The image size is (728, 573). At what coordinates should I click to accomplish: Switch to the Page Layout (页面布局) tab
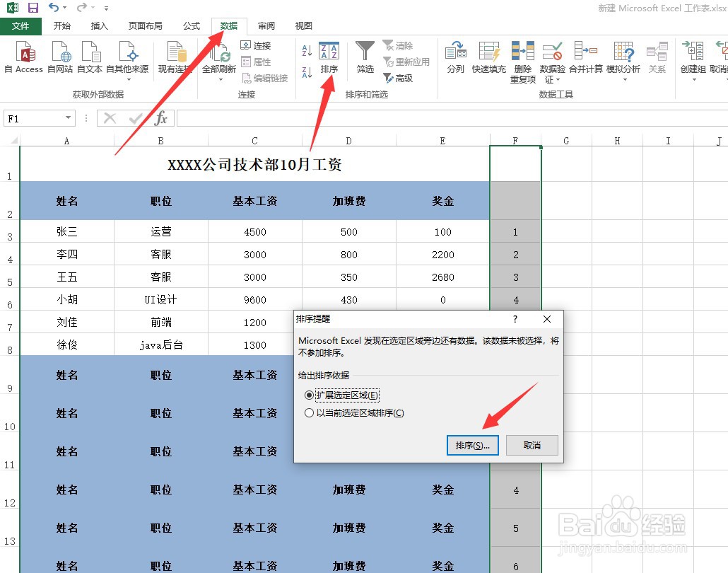pos(146,26)
